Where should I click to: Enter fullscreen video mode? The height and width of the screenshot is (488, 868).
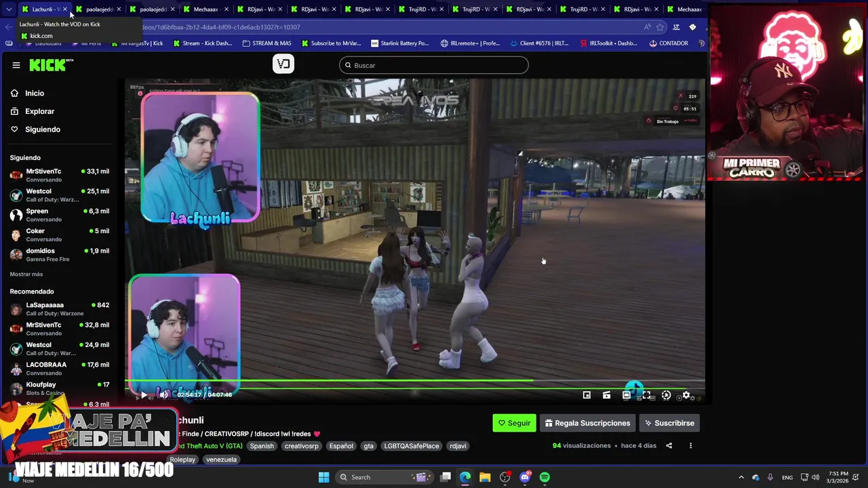tap(646, 395)
